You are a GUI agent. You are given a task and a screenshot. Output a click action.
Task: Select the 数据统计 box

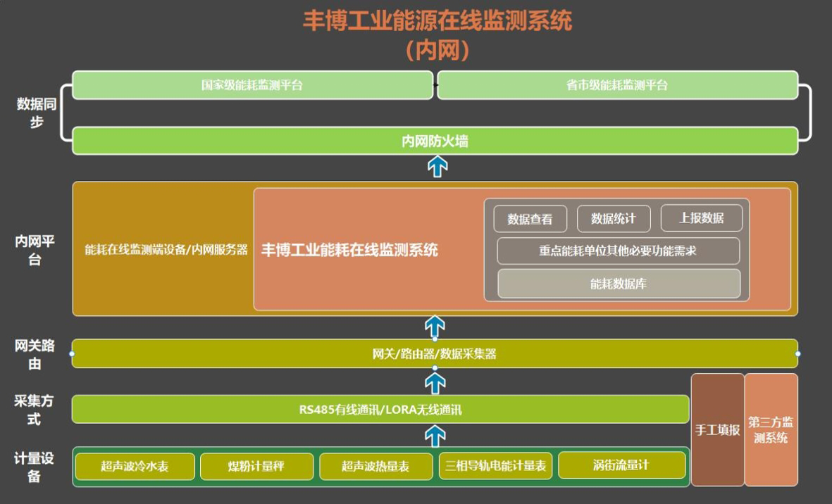pyautogui.click(x=613, y=219)
